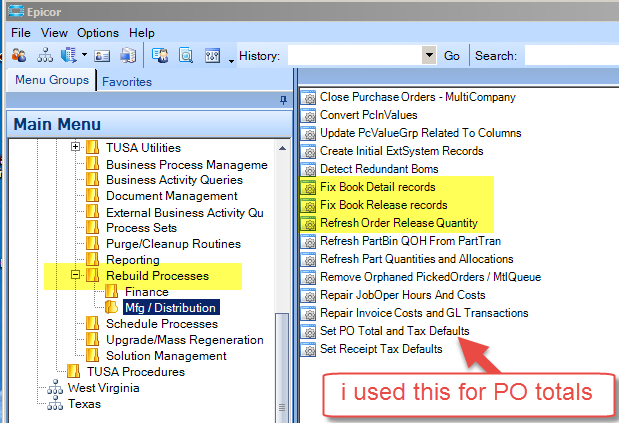
Task: Select Solution Management folder
Action: pyautogui.click(x=166, y=356)
